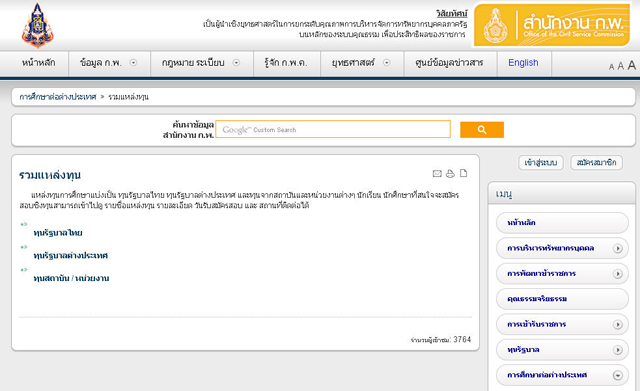Click the รวมแหล่งทุน article heading
Viewport: 640px width, 391px height.
pos(50,175)
